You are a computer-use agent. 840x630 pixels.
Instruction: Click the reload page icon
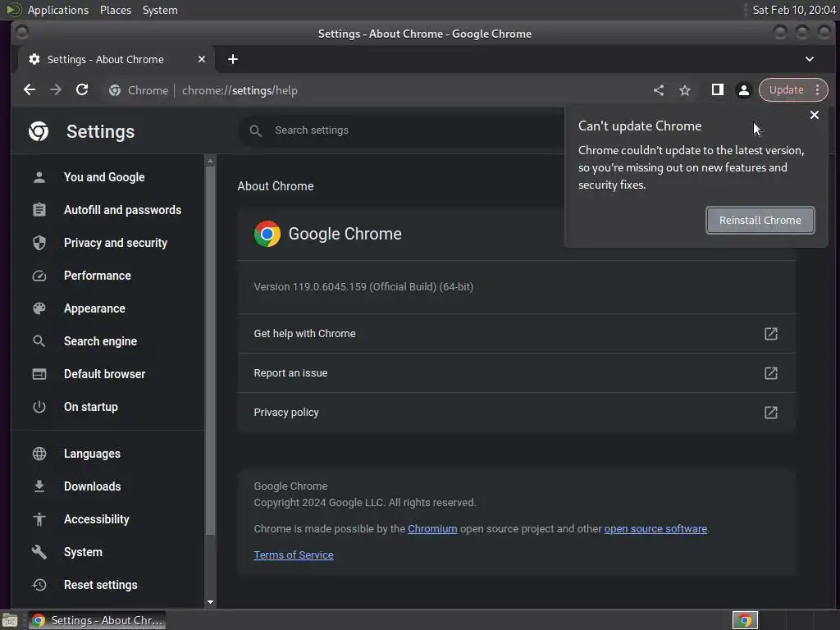tap(82, 90)
